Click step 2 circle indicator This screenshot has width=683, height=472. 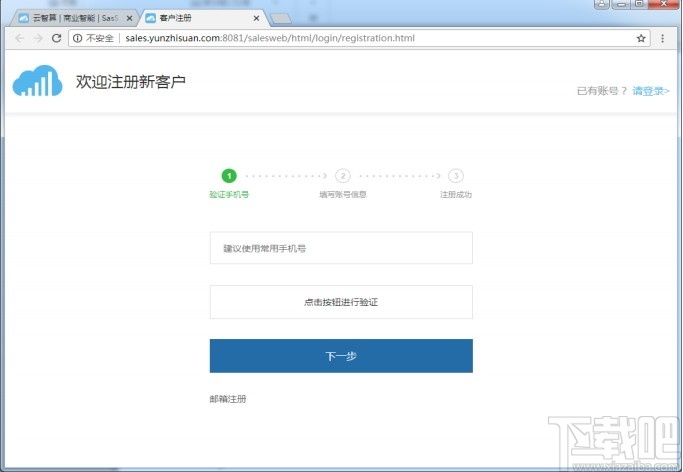click(x=343, y=176)
